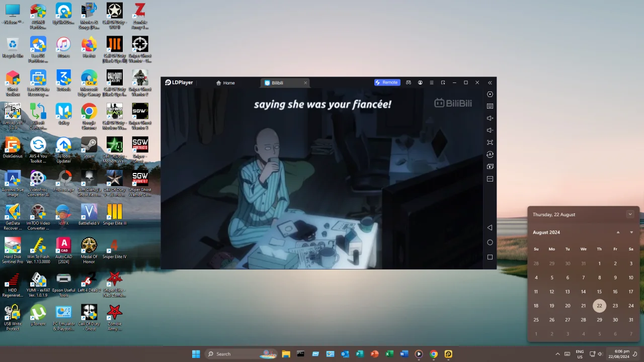Open Steam desktop shortcut
Screen dimensions: 644x362
[89, 148]
